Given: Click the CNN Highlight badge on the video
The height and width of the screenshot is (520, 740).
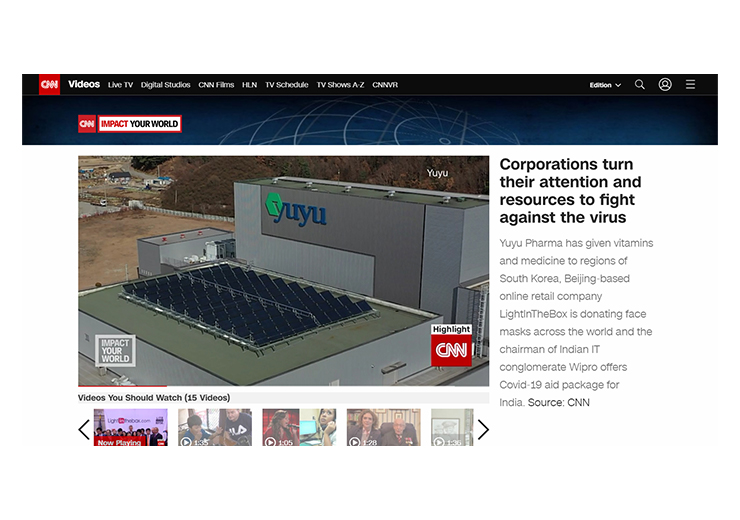Looking at the screenshot, I should pyautogui.click(x=451, y=345).
